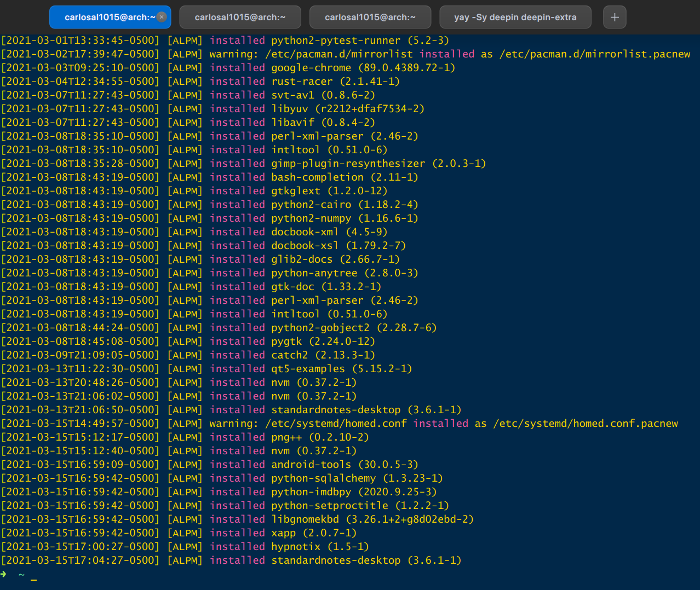Click the python2-cairo (1.18.2-4) entry

(345, 205)
